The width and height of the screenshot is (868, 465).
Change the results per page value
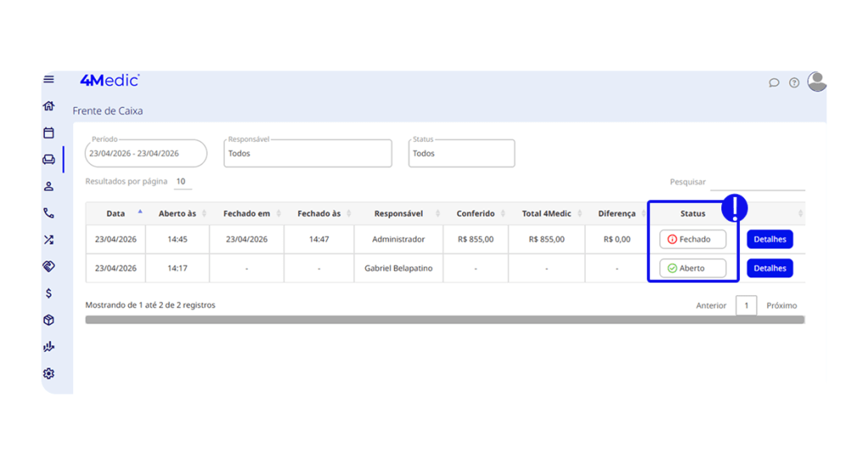[181, 182]
